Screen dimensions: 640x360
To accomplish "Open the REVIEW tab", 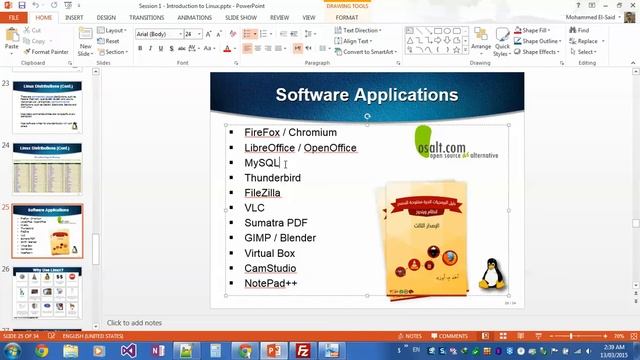I will click(279, 18).
